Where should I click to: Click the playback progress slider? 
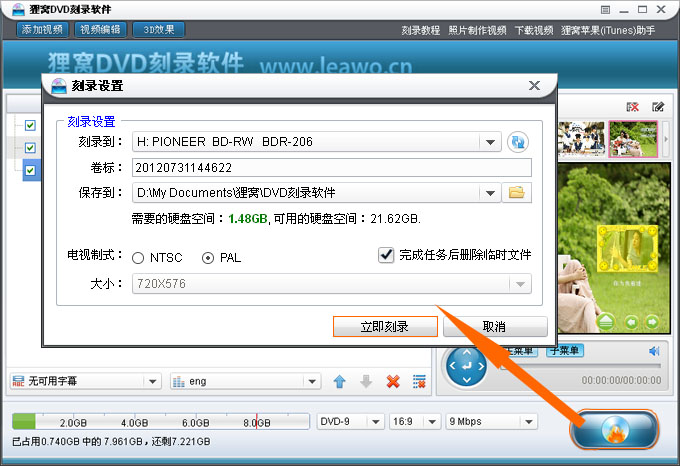pos(581,367)
